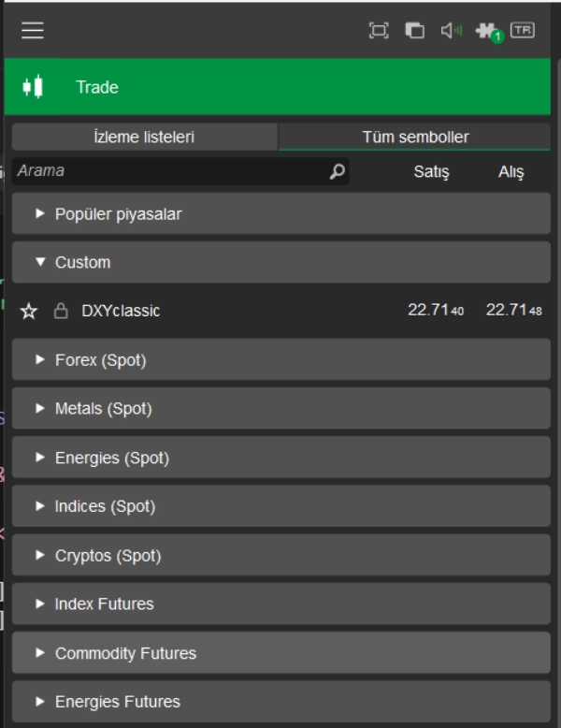Expand the Popüler piyasalar group
Viewport: 561px width, 728px height.
(x=280, y=214)
